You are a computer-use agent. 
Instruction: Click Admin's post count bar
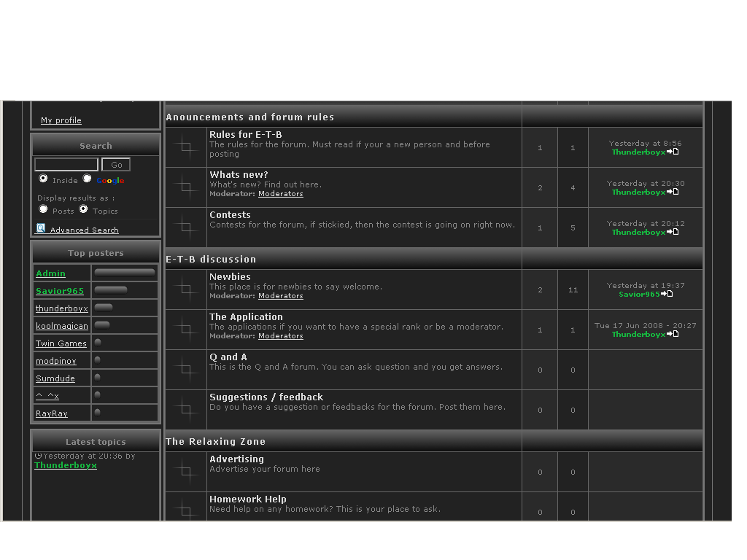[124, 273]
